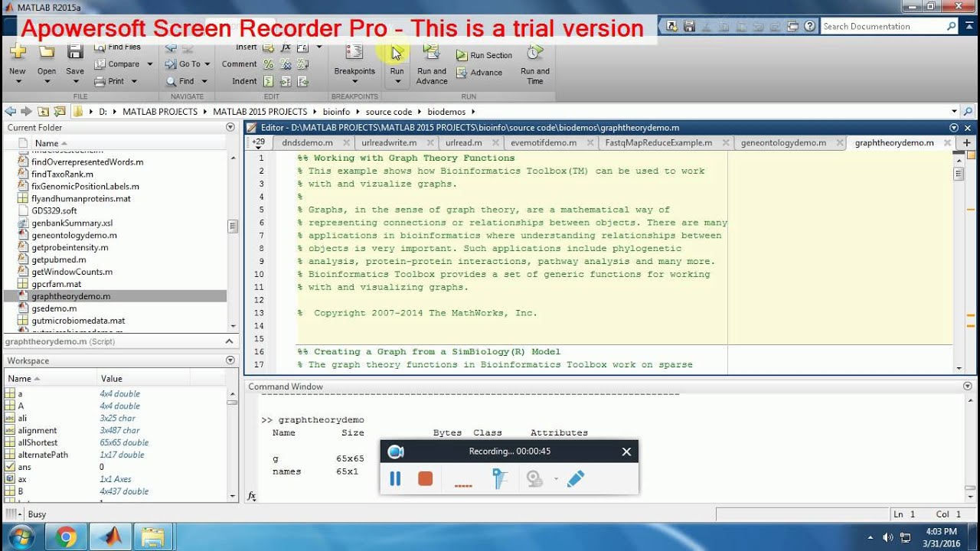Click the Browse for folder icon
Screen dimensions: 980x551
tap(59, 111)
